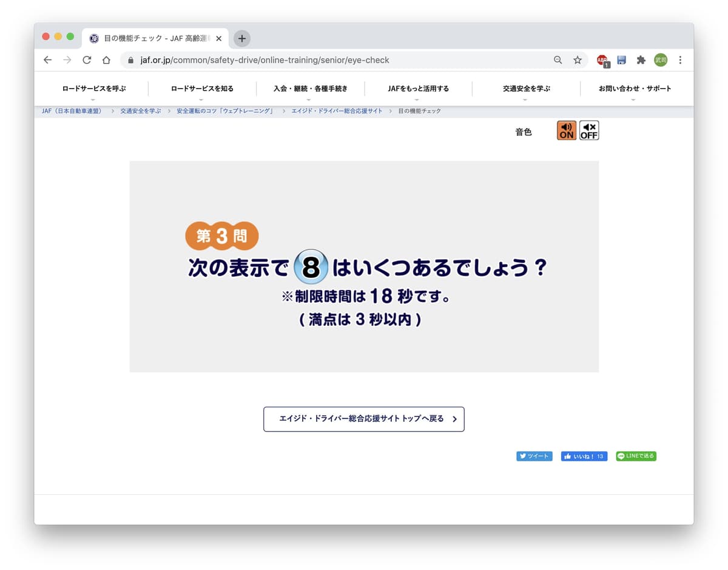Open the お問い合わせ・サポート menu
Image resolution: width=728 pixels, height=570 pixels.
635,89
